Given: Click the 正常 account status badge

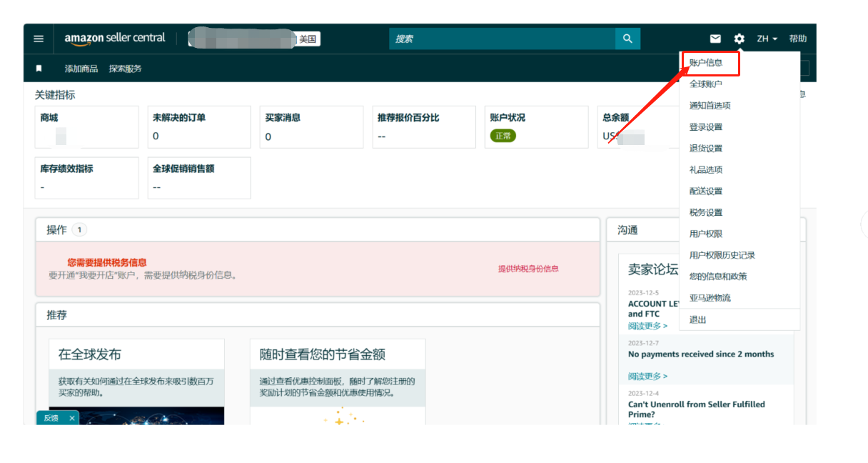Looking at the screenshot, I should tap(503, 136).
